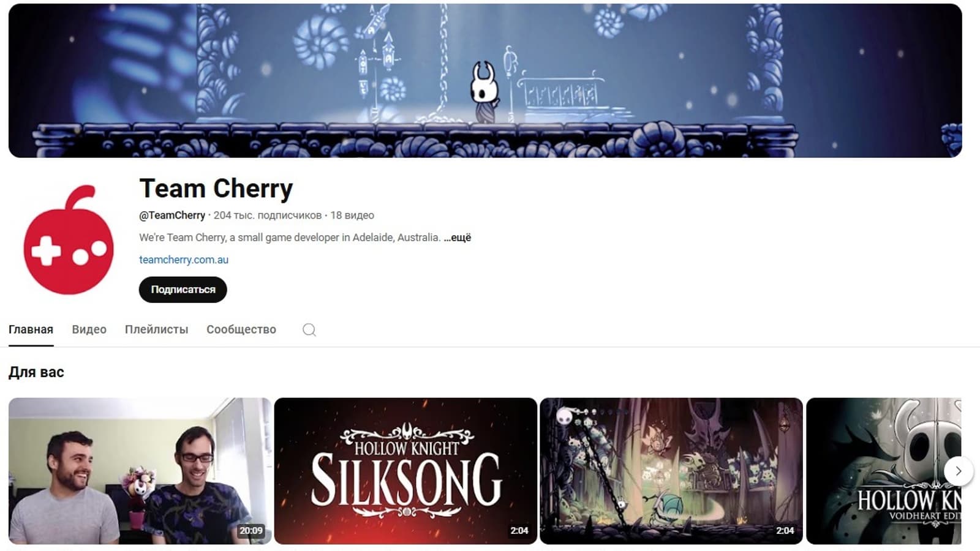The height and width of the screenshot is (551, 980).
Task: Click the Team Cherry channel banner image
Action: (485, 81)
